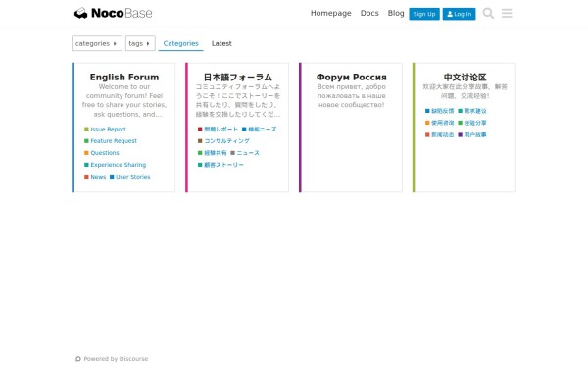Open 経験共有 subcategory
This screenshot has height=368, width=588.
pyautogui.click(x=213, y=153)
